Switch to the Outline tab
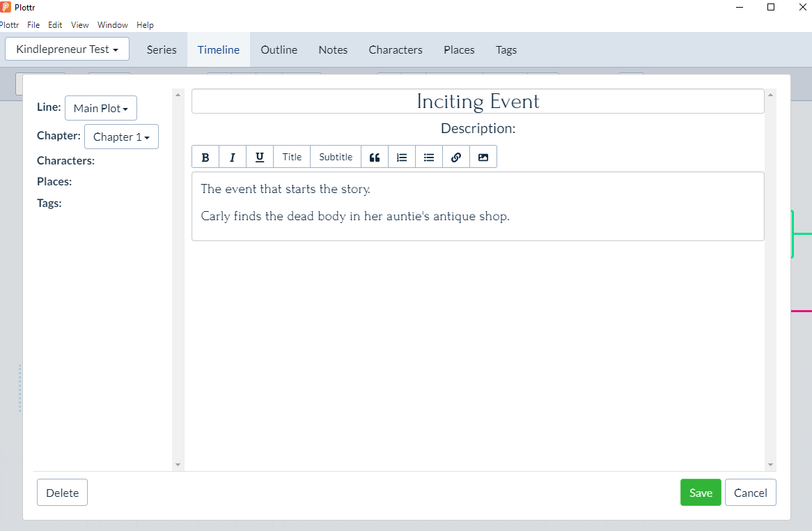 279,49
